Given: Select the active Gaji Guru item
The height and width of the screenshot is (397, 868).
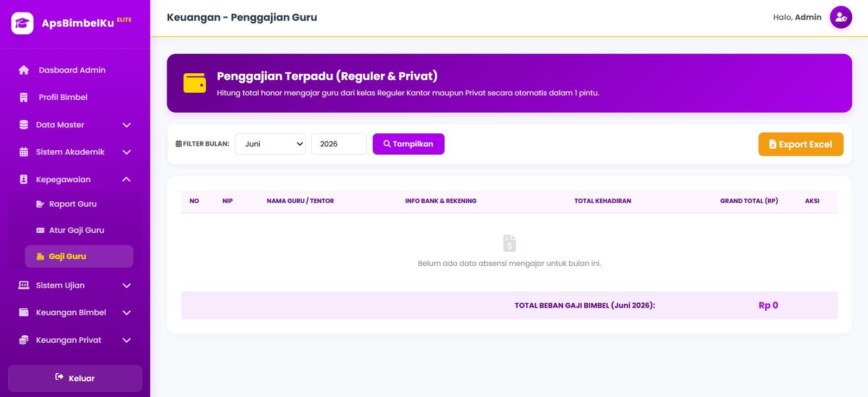Looking at the screenshot, I should pos(79,257).
